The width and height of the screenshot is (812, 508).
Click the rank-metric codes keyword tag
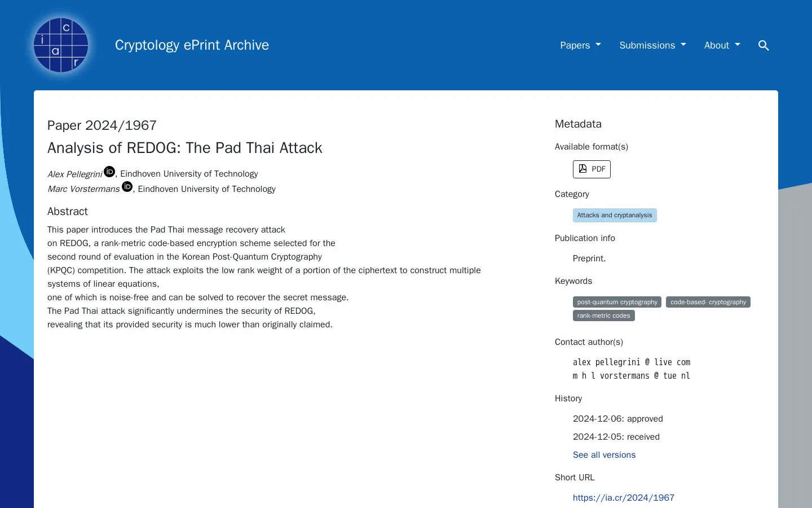coord(603,316)
